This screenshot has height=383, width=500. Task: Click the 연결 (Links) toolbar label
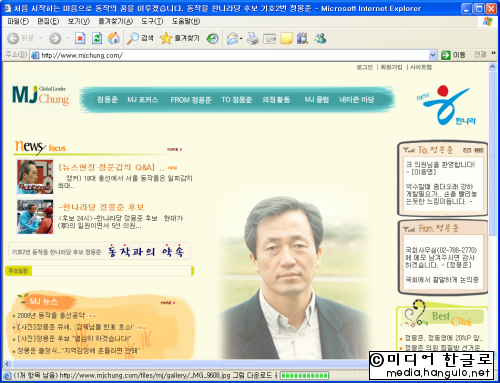coord(480,55)
